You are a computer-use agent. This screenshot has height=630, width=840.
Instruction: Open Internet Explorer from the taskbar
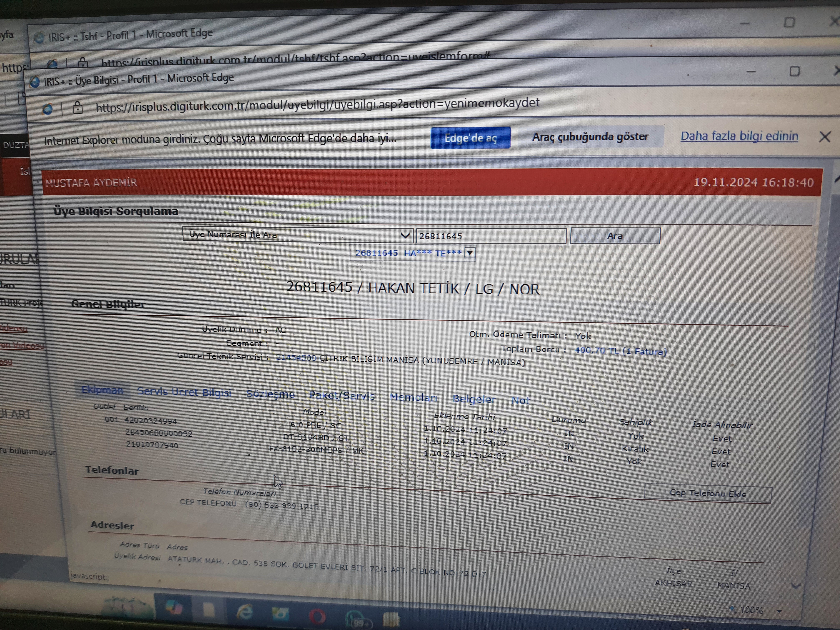coord(245,612)
